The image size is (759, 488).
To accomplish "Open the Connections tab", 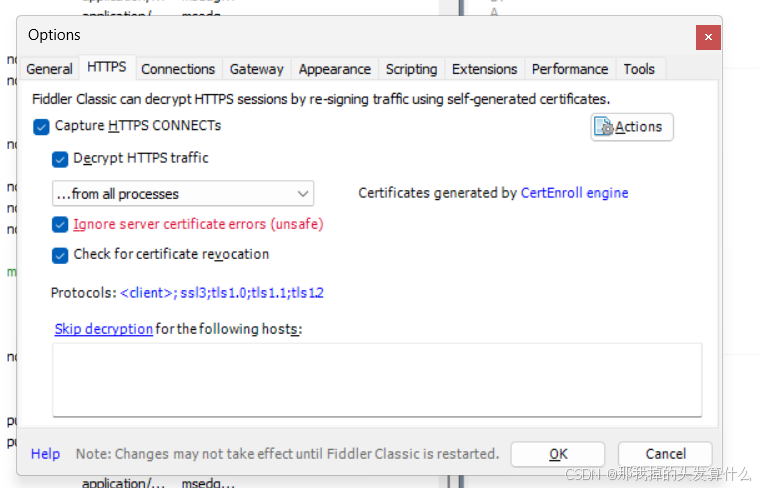I will pyautogui.click(x=178, y=69).
